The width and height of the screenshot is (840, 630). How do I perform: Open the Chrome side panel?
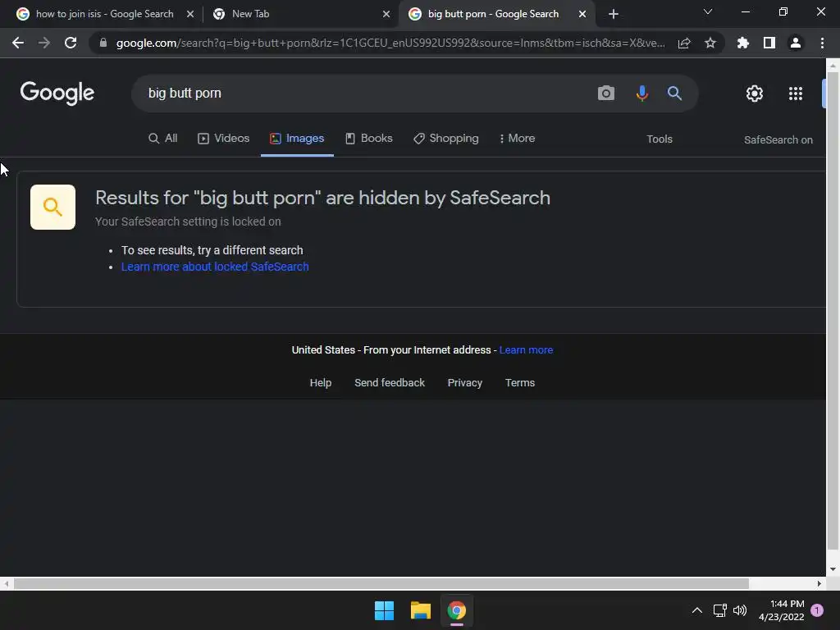click(769, 43)
